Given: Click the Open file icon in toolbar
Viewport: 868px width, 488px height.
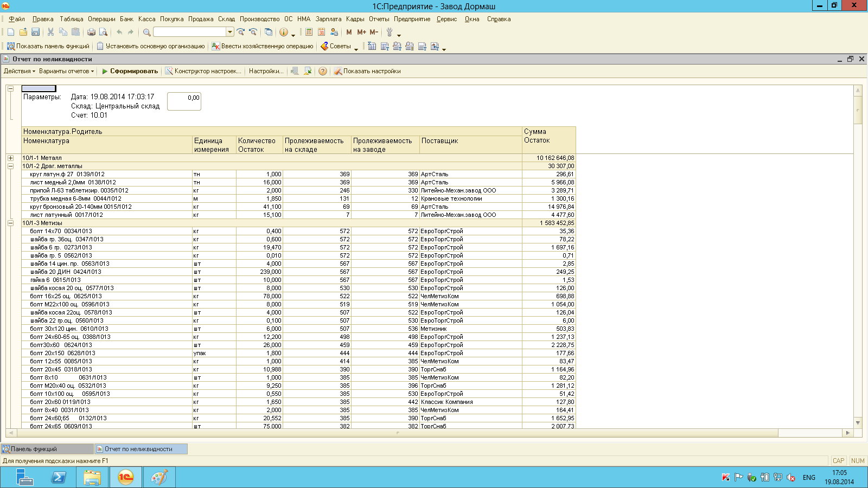Looking at the screenshot, I should point(23,33).
